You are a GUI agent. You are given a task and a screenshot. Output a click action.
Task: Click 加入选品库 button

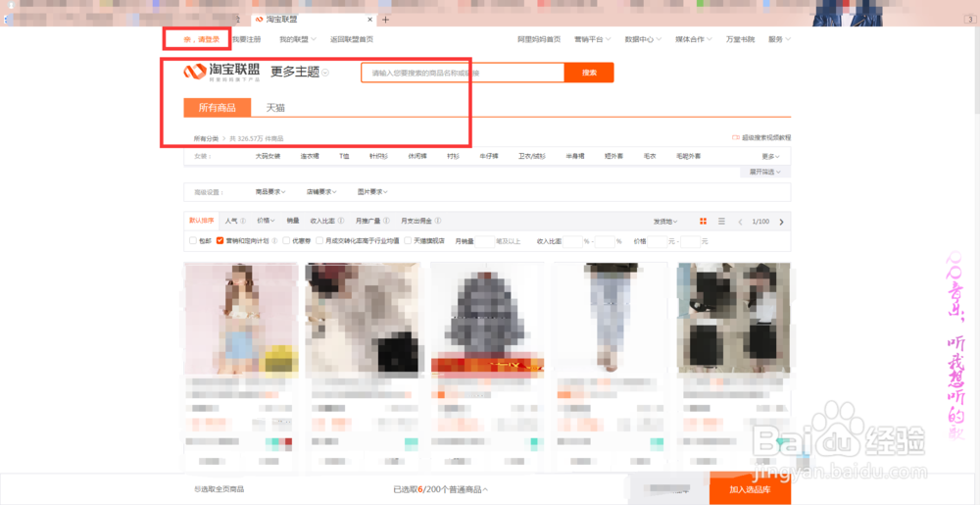coord(750,489)
